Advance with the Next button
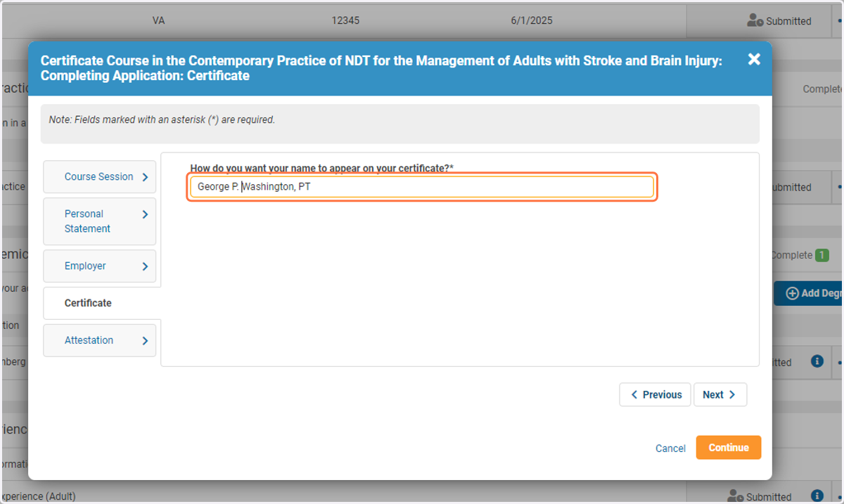The width and height of the screenshot is (844, 504). [x=720, y=394]
